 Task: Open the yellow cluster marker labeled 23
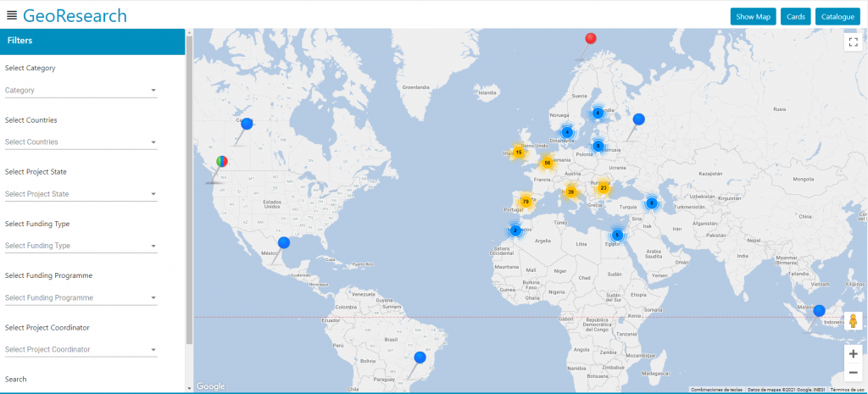click(604, 188)
